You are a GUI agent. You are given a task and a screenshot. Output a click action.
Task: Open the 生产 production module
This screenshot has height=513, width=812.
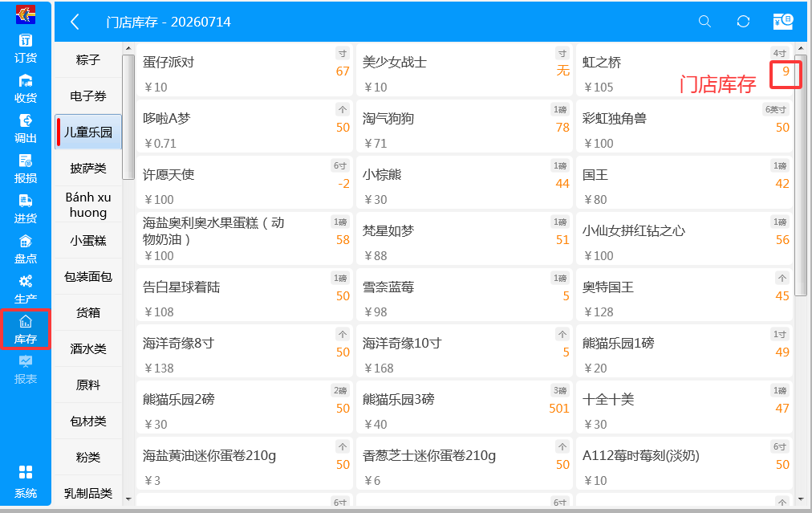coord(26,290)
